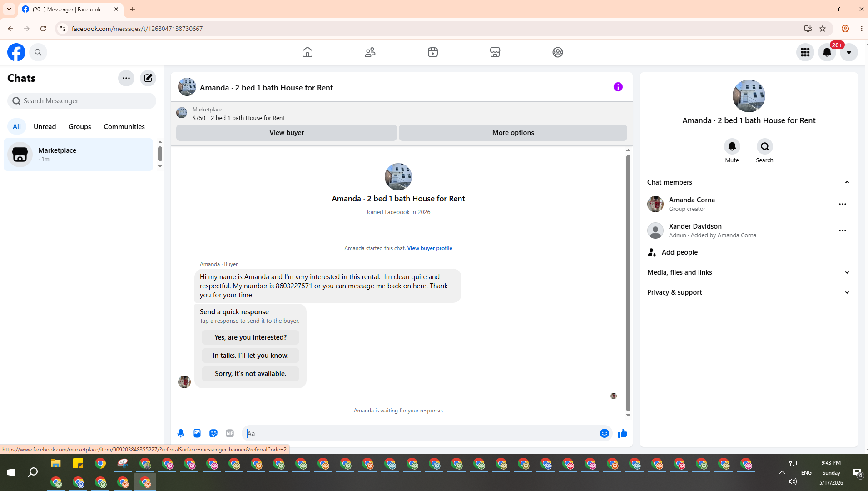
Task: Switch to the Unread tab
Action: pyautogui.click(x=45, y=126)
